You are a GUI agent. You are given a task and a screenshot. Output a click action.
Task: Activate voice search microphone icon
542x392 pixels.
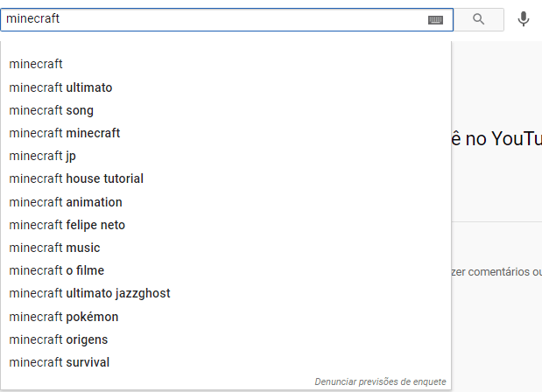coord(524,19)
